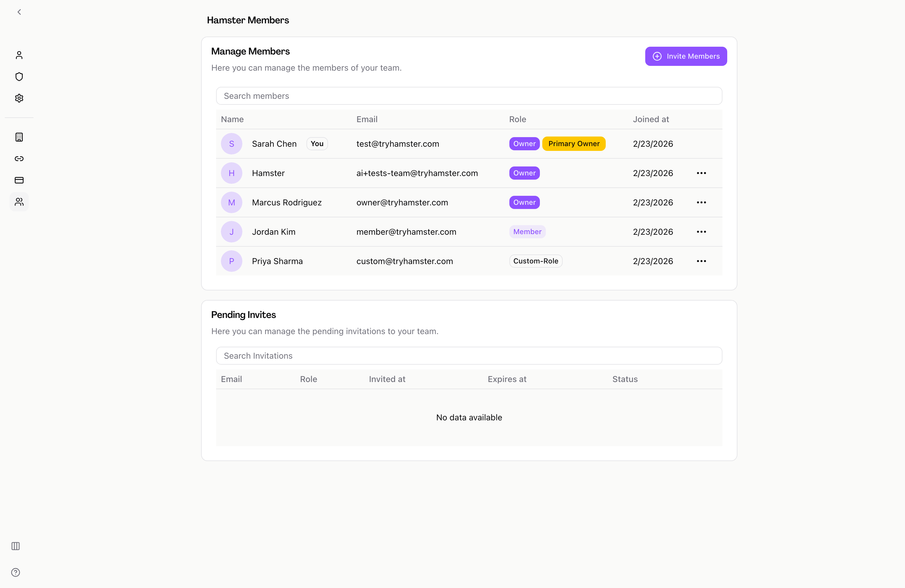The image size is (905, 588).
Task: Click the Invite Members button
Action: (x=686, y=56)
